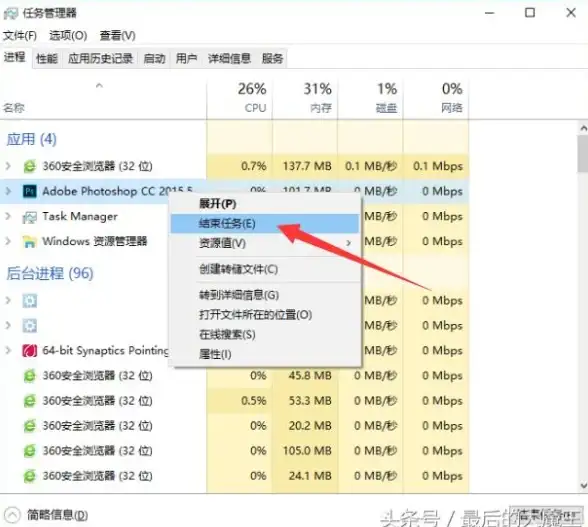The image size is (588, 527).
Task: Select the 后台进程 (96) group header
Action: tap(50, 273)
